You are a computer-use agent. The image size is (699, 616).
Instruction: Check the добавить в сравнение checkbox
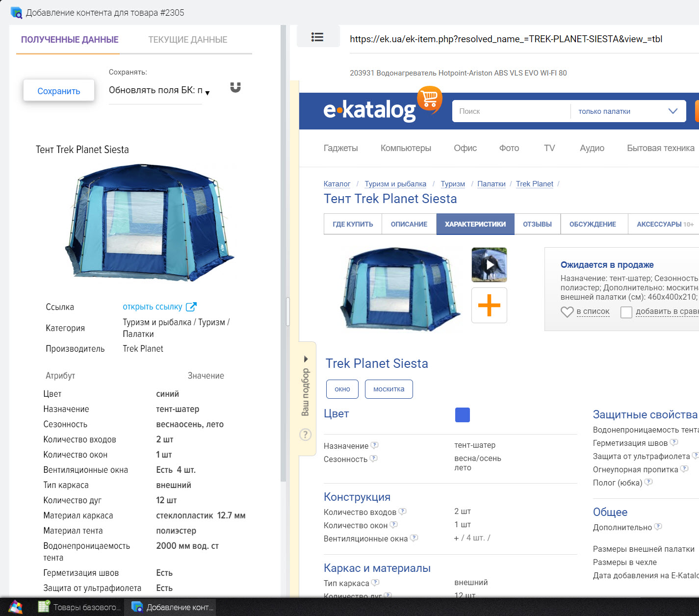coord(626,312)
